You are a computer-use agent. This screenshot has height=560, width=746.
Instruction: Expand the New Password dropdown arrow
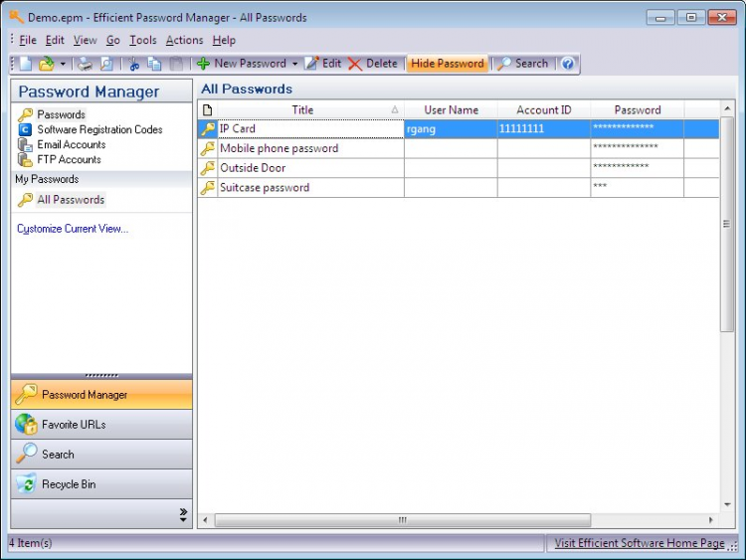point(294,64)
